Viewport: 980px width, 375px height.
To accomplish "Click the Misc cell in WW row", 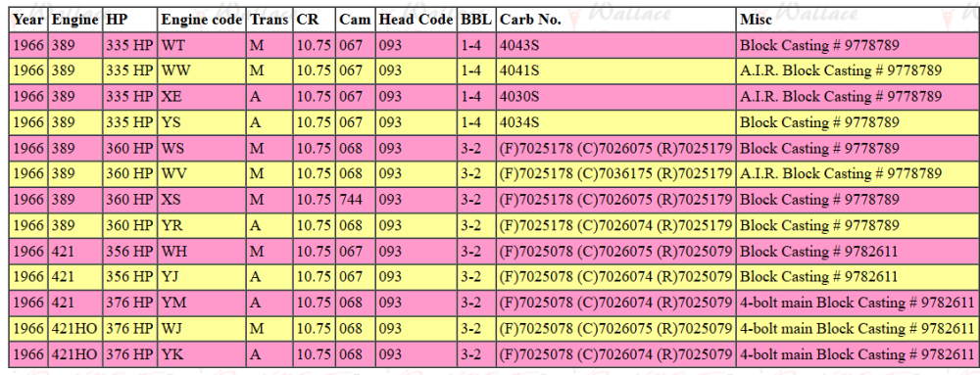I will [x=857, y=70].
